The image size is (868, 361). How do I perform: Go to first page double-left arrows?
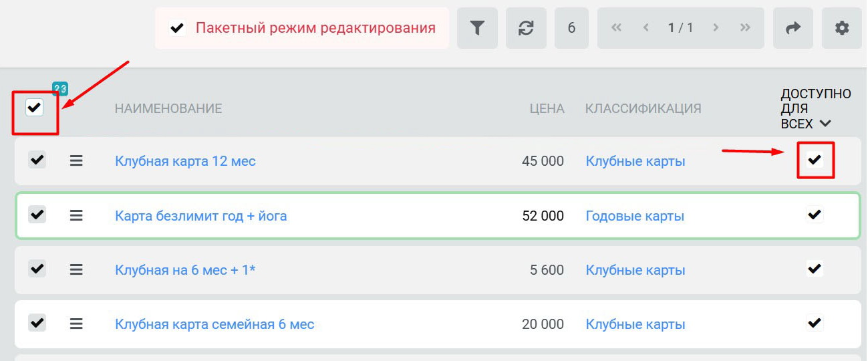click(x=616, y=28)
